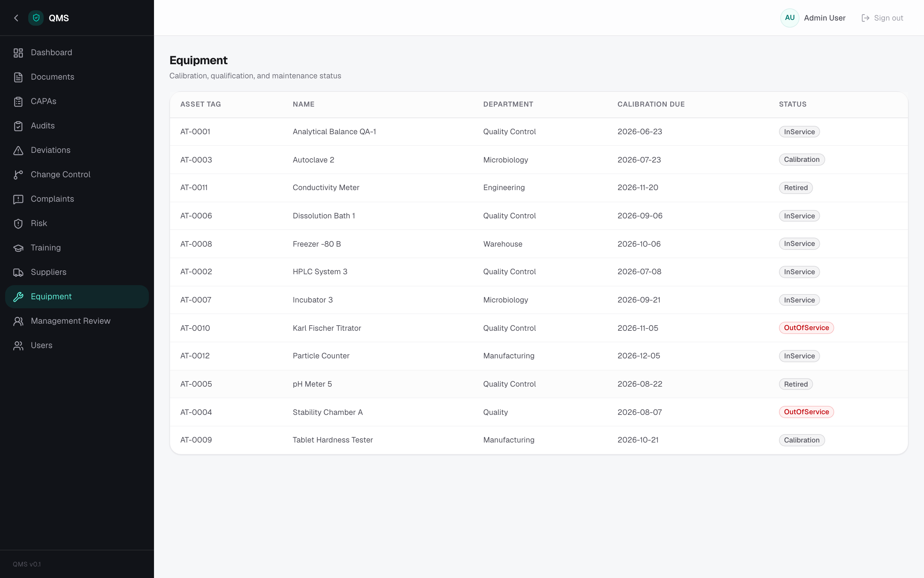Click the Calibration Due column header
This screenshot has width=924, height=578.
pyautogui.click(x=651, y=104)
